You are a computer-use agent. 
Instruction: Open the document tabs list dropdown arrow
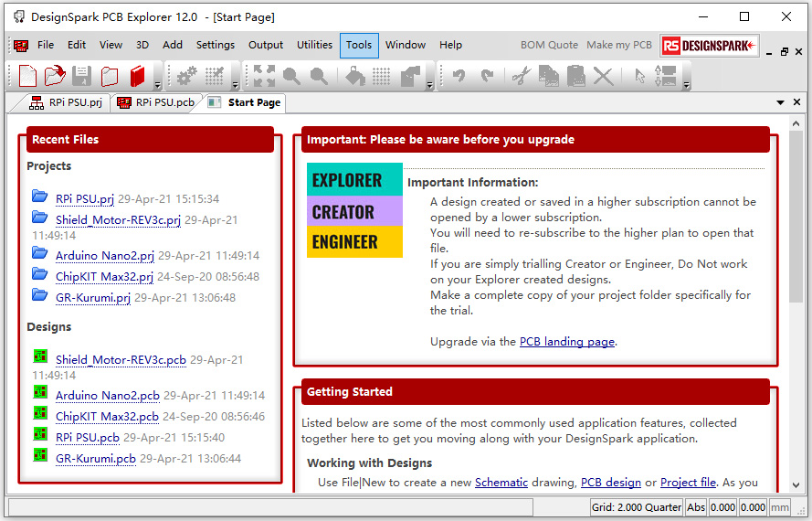click(780, 102)
